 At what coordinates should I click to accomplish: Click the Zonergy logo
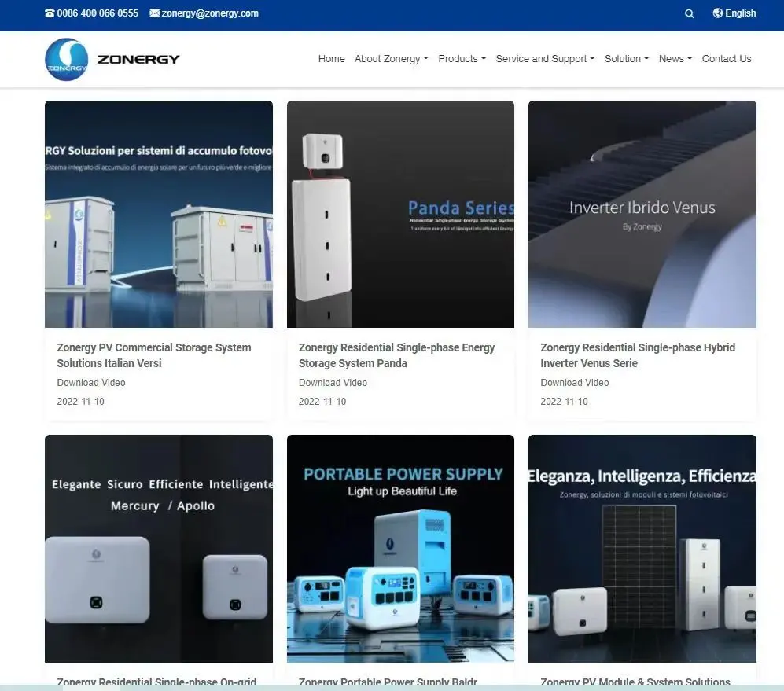112,59
